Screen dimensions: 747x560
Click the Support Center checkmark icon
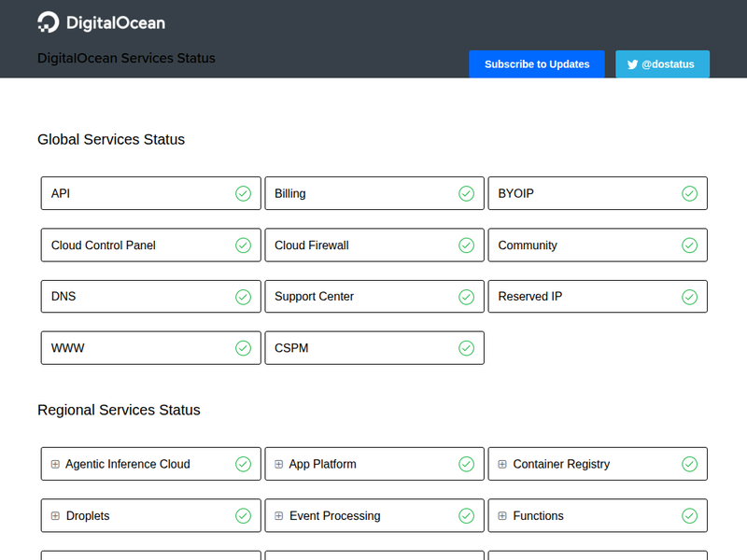click(466, 297)
